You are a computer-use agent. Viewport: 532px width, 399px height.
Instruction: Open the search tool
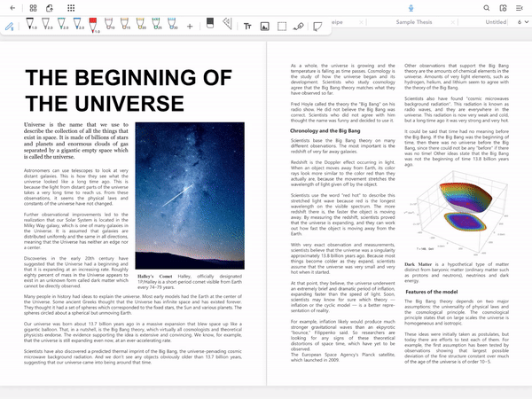[487, 8]
